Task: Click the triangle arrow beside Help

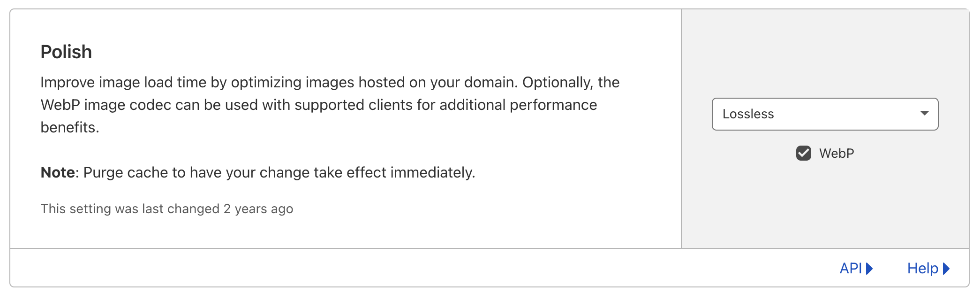Action: pos(946,269)
